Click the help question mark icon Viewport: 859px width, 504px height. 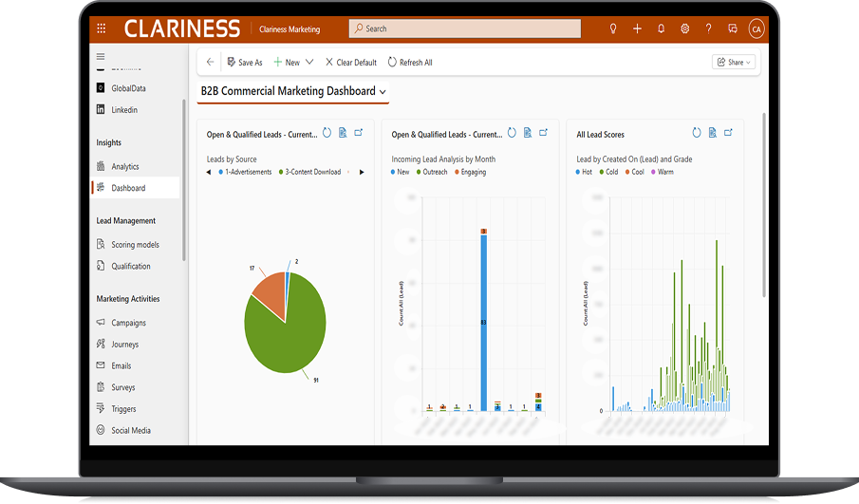tap(708, 28)
